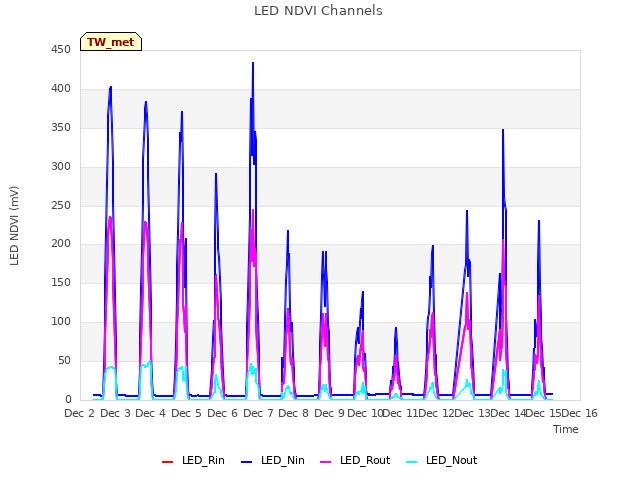Click the 400 y-axis tick label
The image size is (640, 480).
[61, 89]
